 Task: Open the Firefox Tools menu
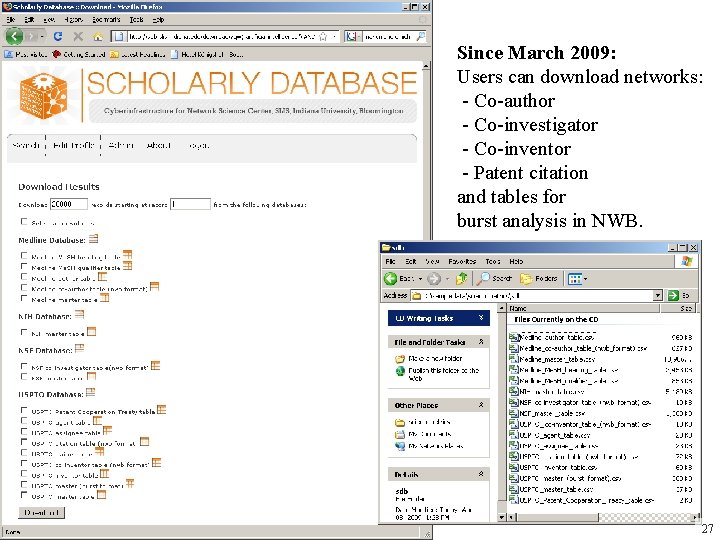pos(136,20)
